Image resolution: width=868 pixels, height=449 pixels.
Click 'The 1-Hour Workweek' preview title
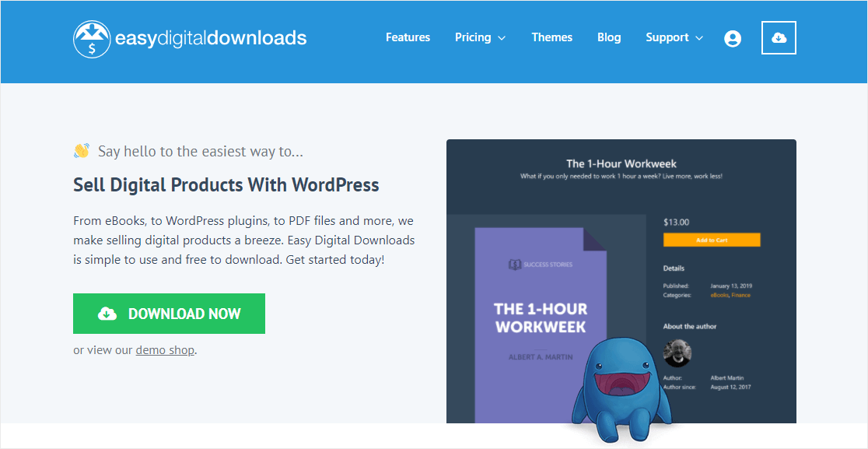pyautogui.click(x=621, y=163)
